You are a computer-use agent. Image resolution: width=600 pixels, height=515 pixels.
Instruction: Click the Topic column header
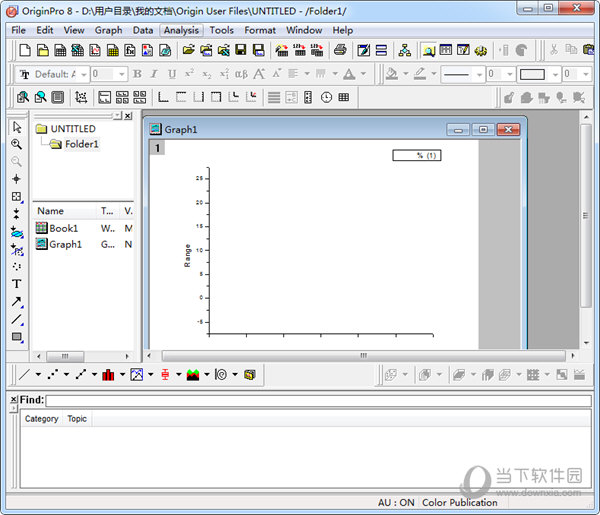point(77,419)
